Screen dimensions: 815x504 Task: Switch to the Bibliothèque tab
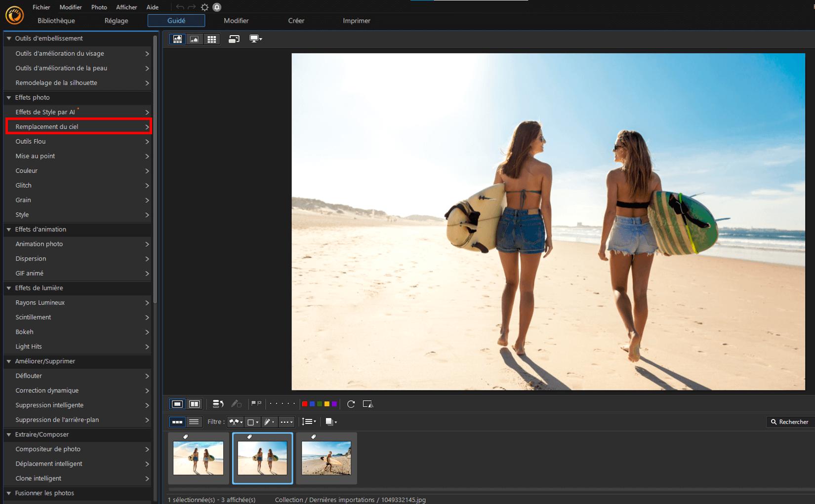[x=56, y=21]
